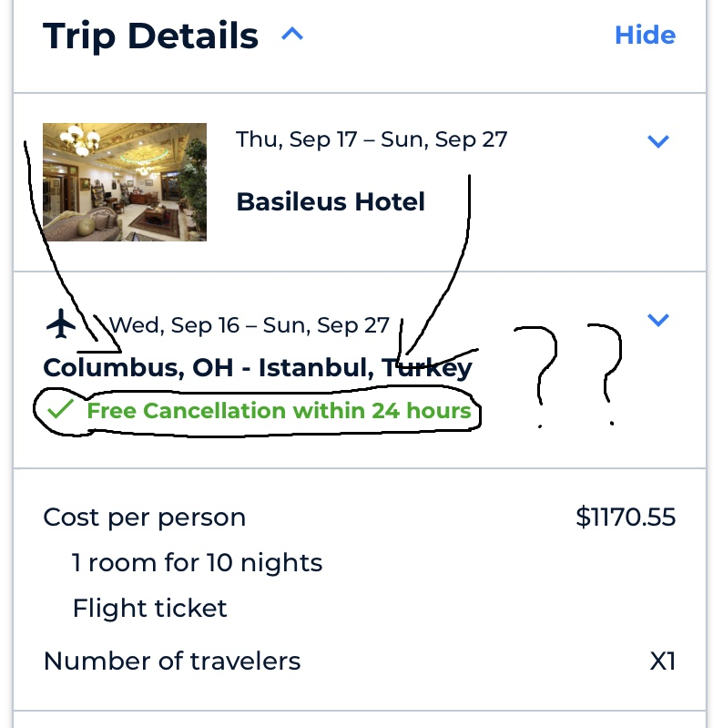The height and width of the screenshot is (728, 713).
Task: Click the airplane icon
Action: pyautogui.click(x=61, y=323)
